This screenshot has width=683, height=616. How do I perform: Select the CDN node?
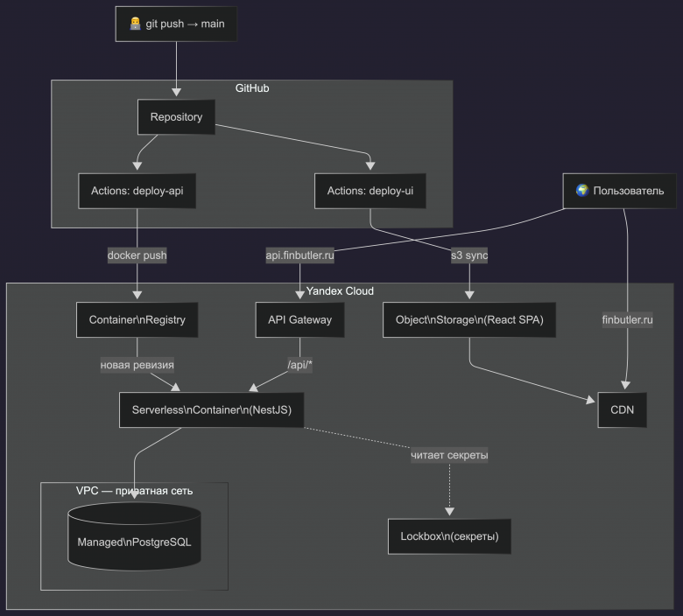tap(622, 410)
